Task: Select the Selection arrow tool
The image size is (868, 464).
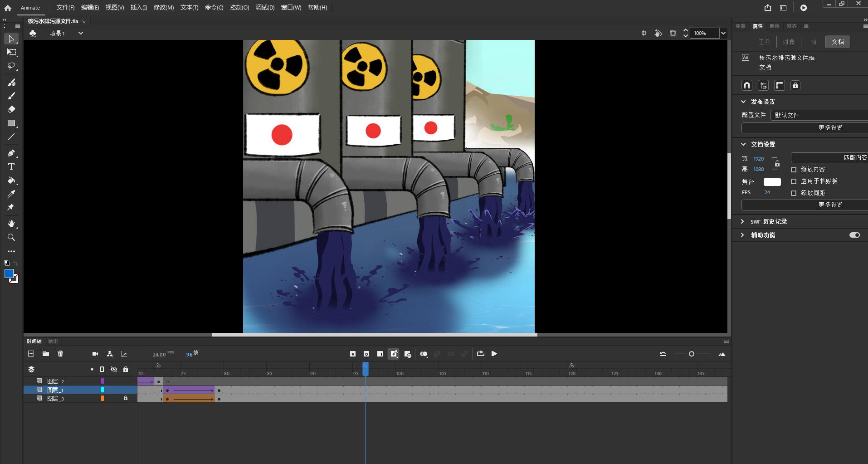Action: (11, 39)
